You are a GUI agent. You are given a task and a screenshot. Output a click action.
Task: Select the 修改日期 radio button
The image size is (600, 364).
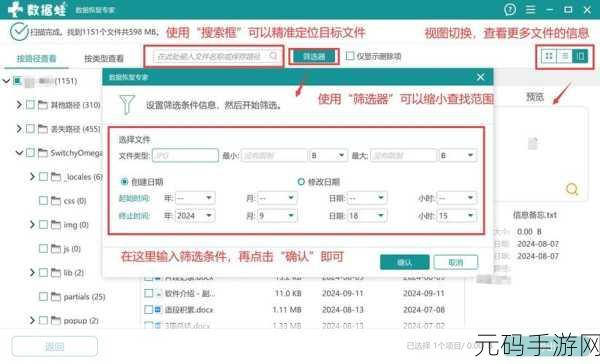301,182
